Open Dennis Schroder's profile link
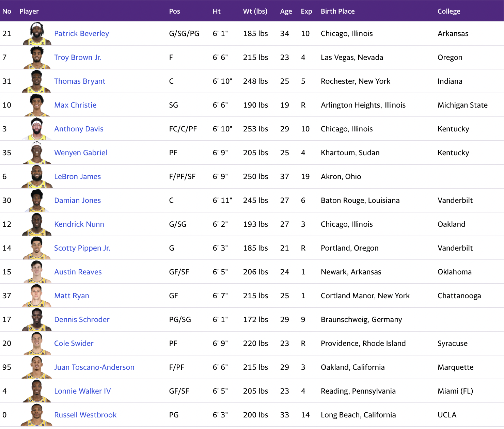 (x=82, y=319)
